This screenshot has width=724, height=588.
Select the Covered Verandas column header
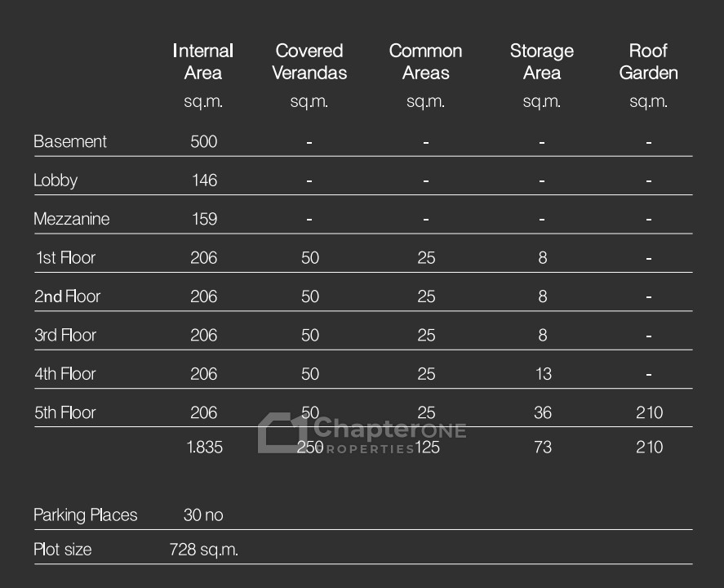point(309,62)
